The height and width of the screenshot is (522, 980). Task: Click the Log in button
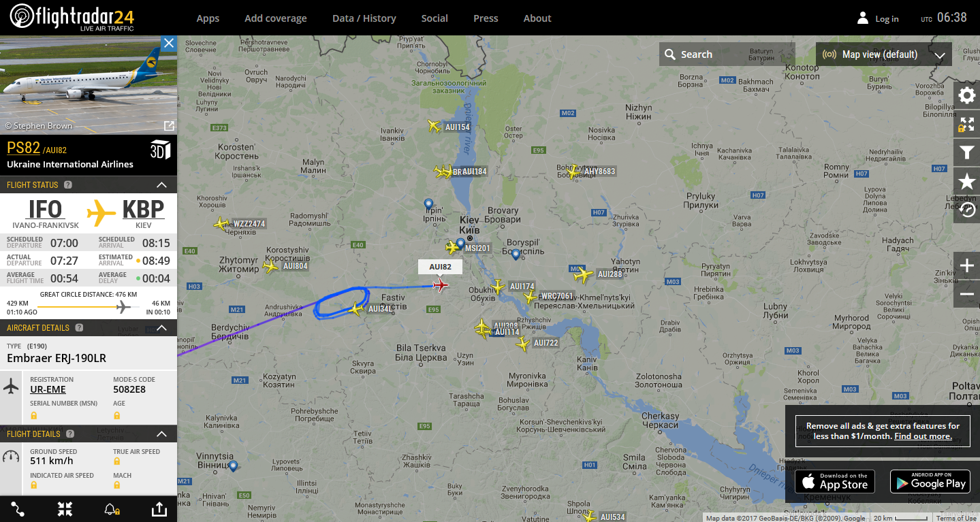(x=878, y=18)
